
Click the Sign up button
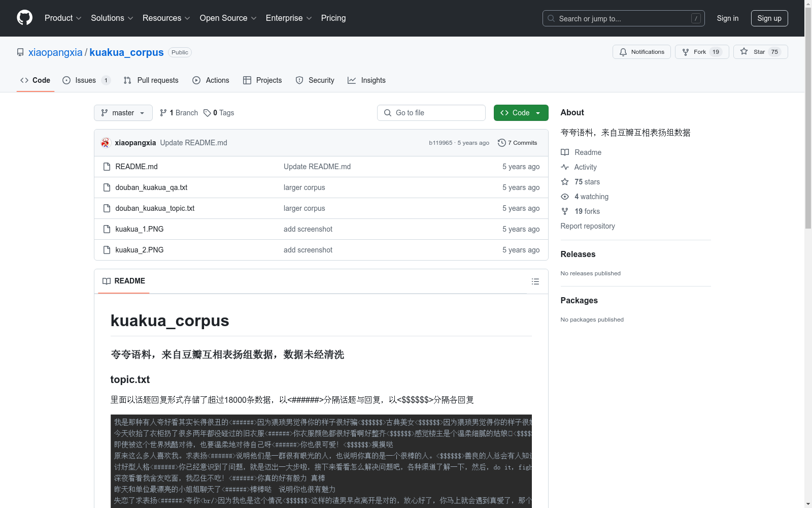coord(769,18)
